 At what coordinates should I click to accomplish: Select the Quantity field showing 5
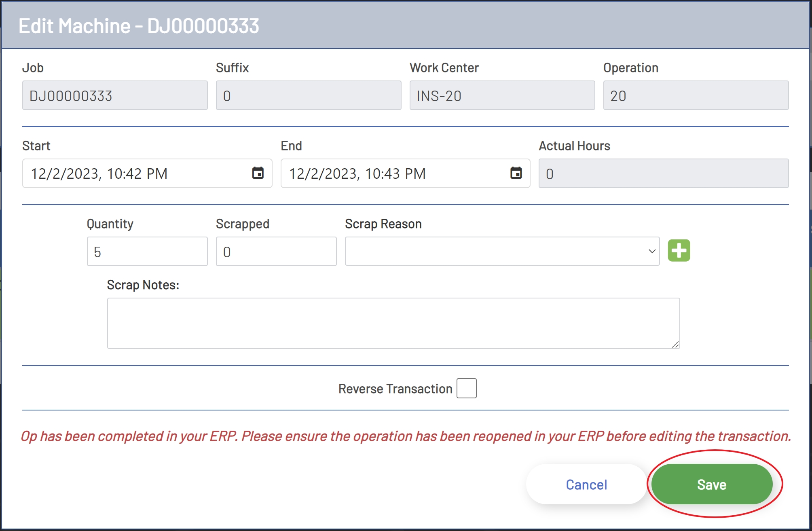tap(147, 251)
